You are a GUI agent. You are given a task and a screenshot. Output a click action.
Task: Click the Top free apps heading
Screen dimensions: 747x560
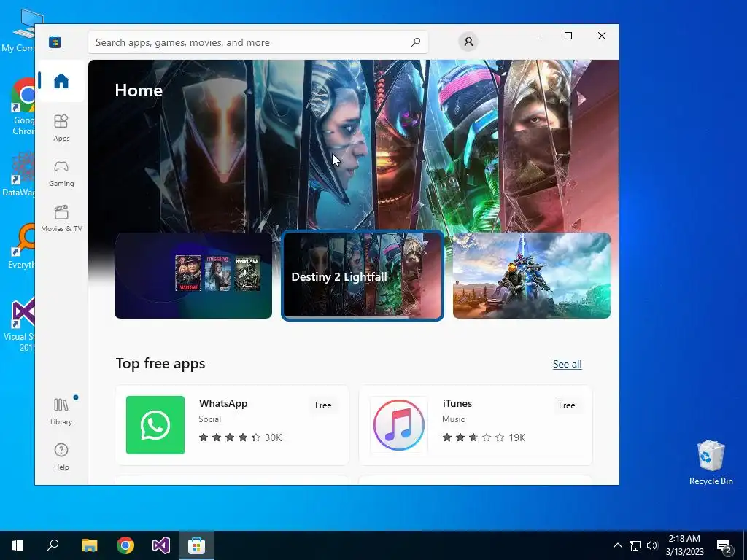(x=160, y=364)
